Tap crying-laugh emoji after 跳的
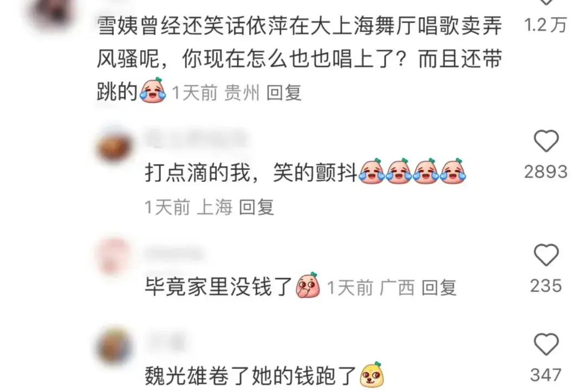The height and width of the screenshot is (392, 585). point(153,90)
